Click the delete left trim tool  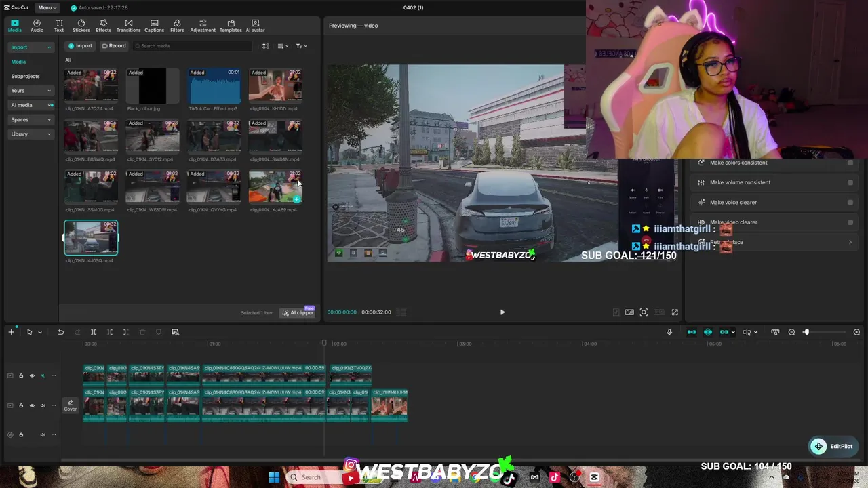[110, 332]
